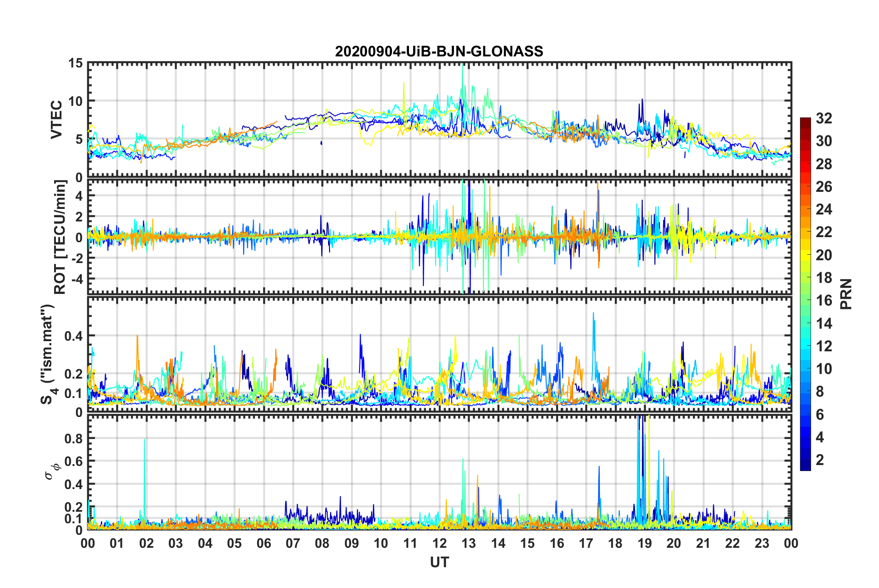Click the plot title 20200904-UiB-BJN-GLONASS
Image resolution: width=879 pixels, height=588 pixels.
pyautogui.click(x=439, y=51)
